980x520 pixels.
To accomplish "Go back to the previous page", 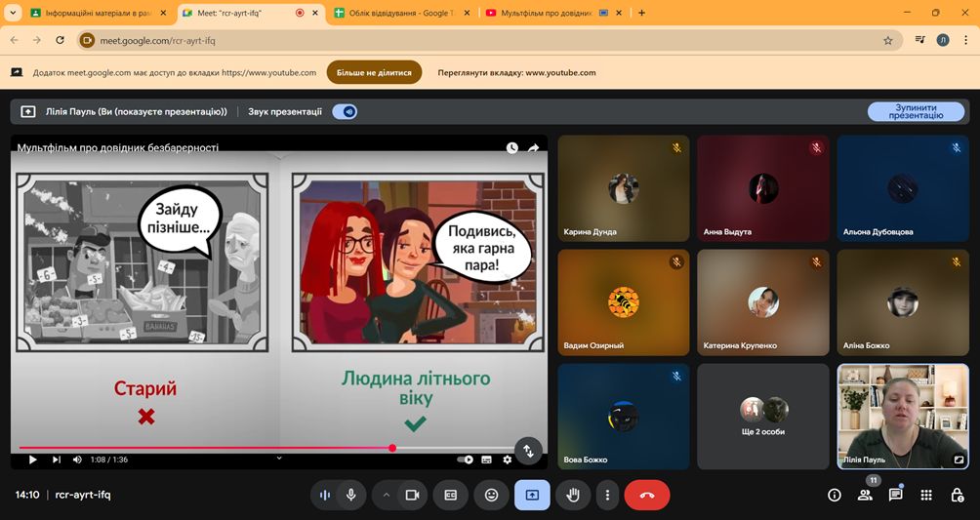I will [x=15, y=40].
